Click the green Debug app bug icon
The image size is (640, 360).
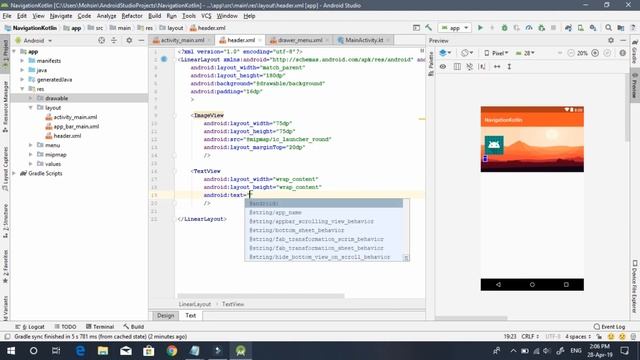point(504,28)
